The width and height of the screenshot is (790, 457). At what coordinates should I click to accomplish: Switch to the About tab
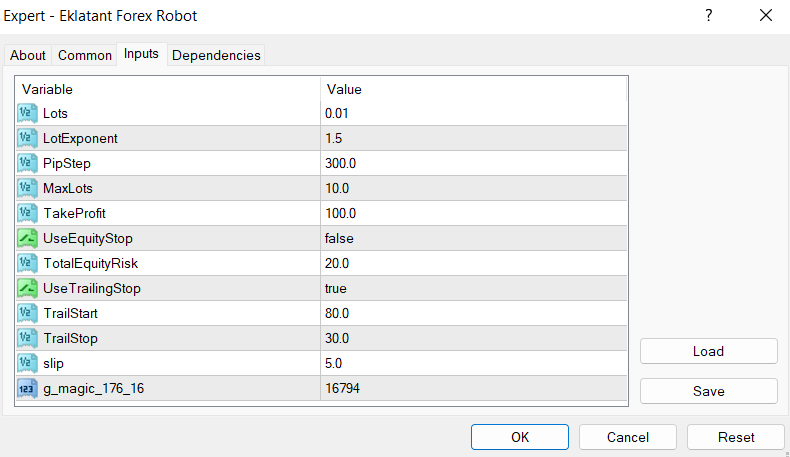(x=28, y=55)
